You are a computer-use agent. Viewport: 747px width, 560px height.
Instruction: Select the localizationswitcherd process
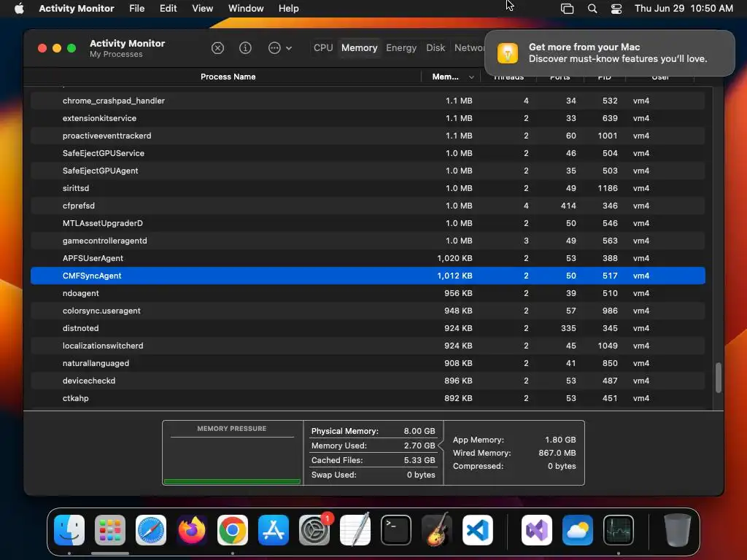click(368, 346)
